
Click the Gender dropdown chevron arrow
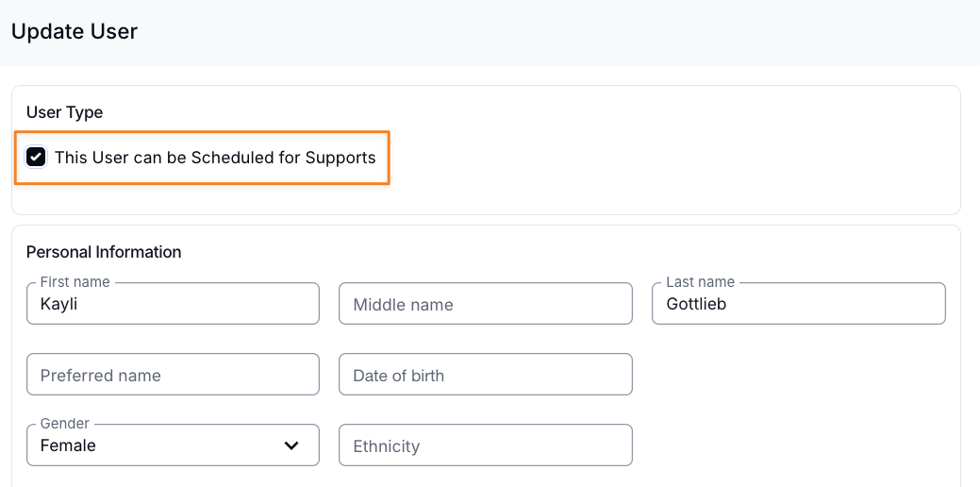pos(291,445)
